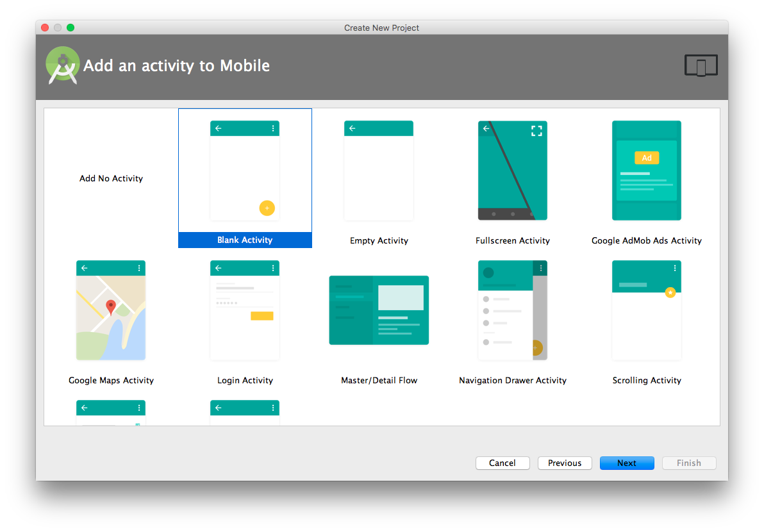Select the Scrolling Activity template
Image resolution: width=764 pixels, height=532 pixels.
[x=646, y=310]
